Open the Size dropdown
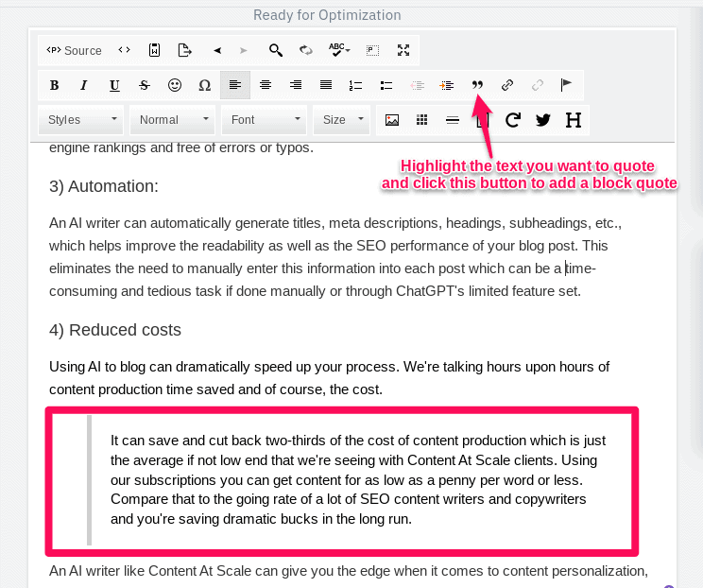This screenshot has height=588, width=703. click(342, 120)
